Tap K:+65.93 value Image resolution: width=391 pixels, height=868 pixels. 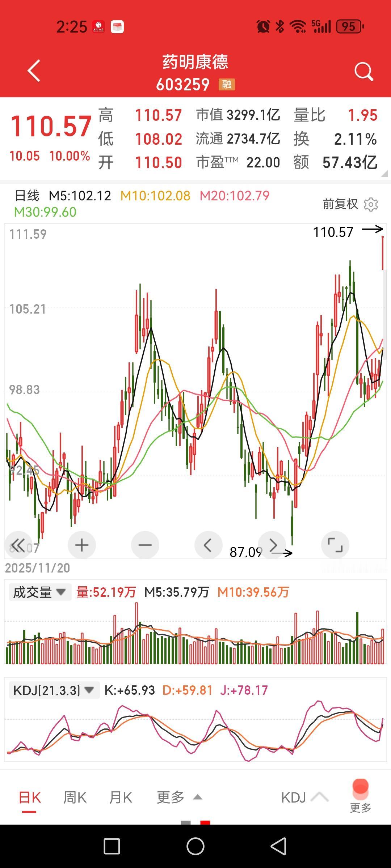[x=130, y=690]
